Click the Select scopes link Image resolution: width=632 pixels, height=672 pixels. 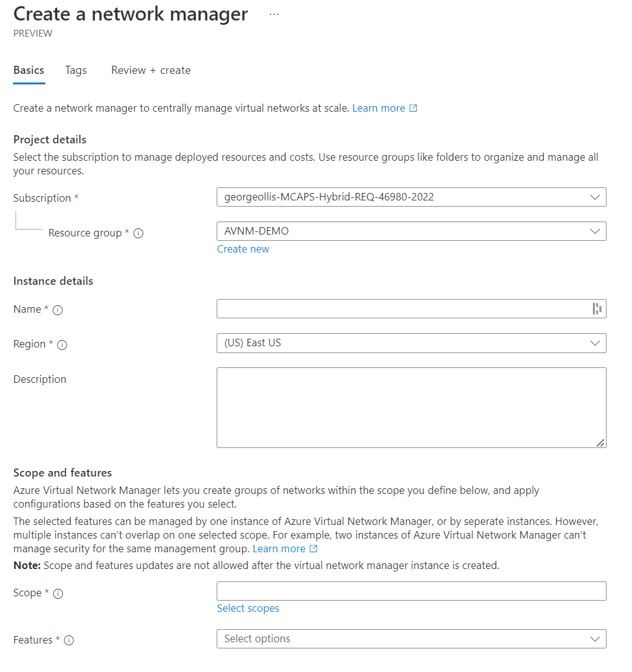(x=248, y=608)
